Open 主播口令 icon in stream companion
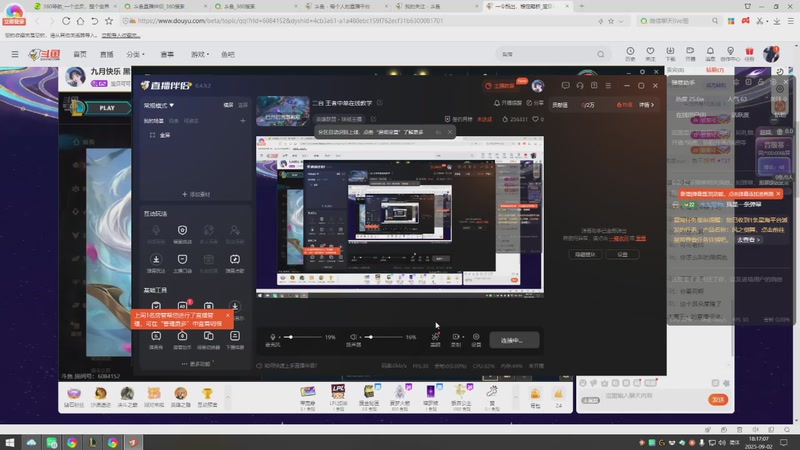This screenshot has width=800, height=450. tap(182, 259)
